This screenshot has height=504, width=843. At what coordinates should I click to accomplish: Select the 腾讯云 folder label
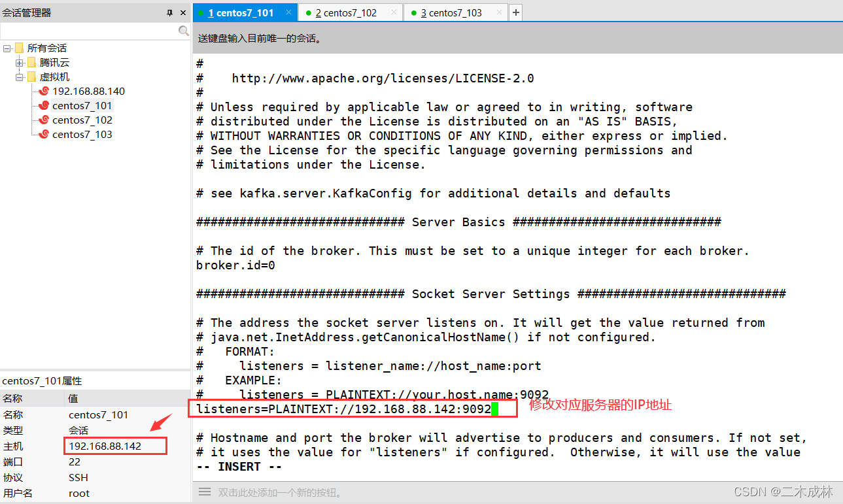tap(54, 63)
